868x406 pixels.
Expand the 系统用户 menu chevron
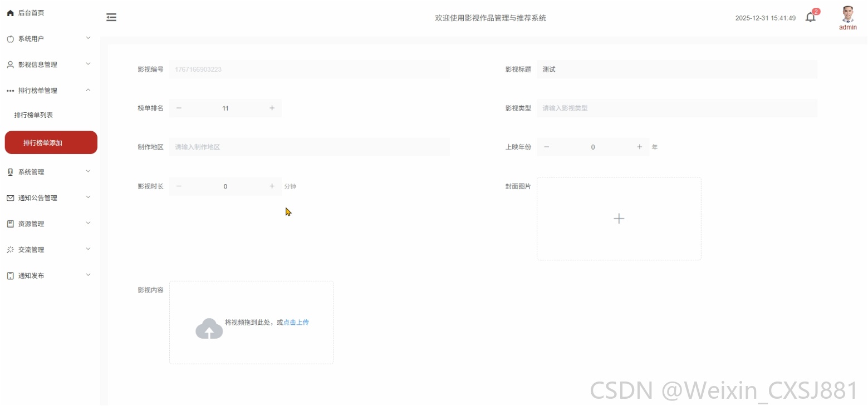click(88, 38)
